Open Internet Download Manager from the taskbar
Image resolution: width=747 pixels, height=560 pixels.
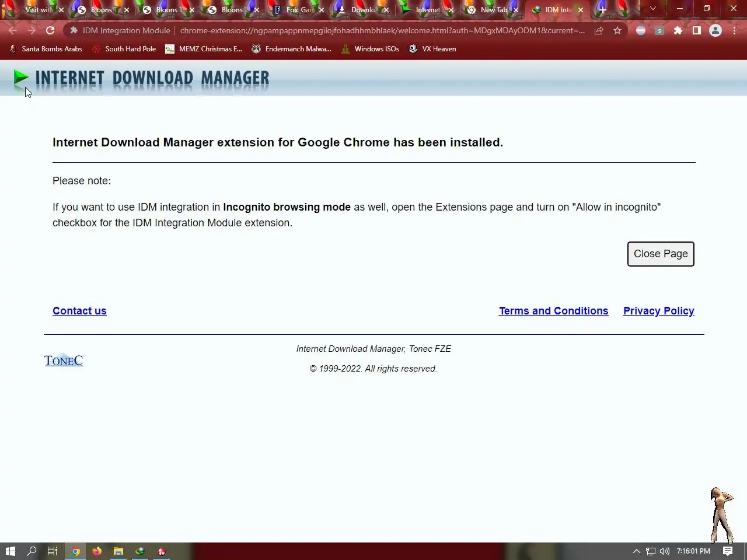140,551
